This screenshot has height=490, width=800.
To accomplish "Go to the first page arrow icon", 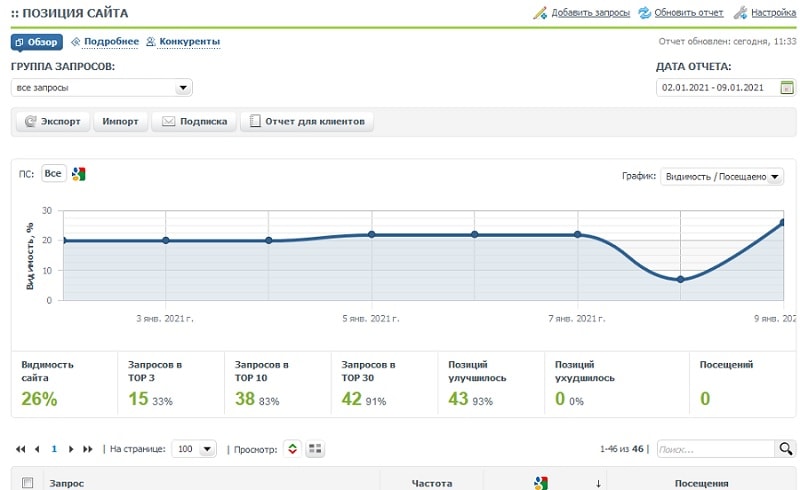I will point(21,450).
